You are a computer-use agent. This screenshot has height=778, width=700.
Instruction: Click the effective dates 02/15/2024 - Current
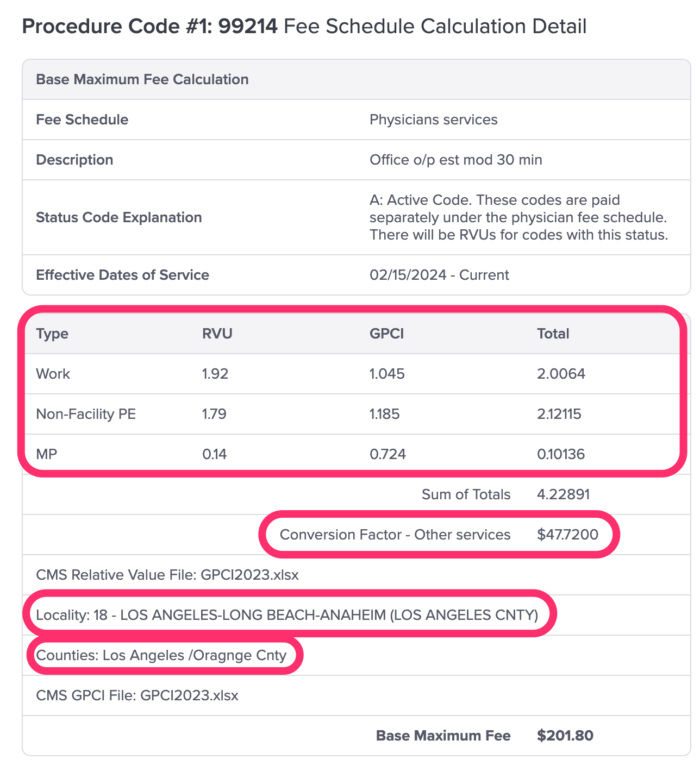(439, 275)
